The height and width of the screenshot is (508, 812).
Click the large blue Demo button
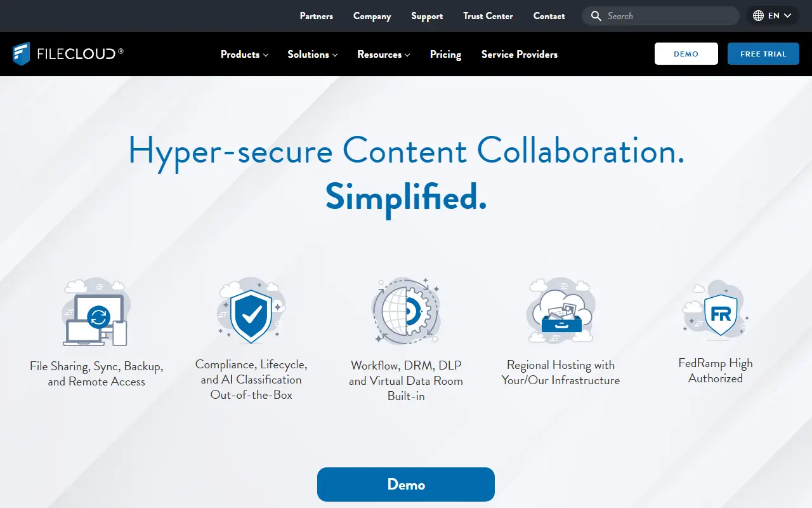click(x=406, y=485)
